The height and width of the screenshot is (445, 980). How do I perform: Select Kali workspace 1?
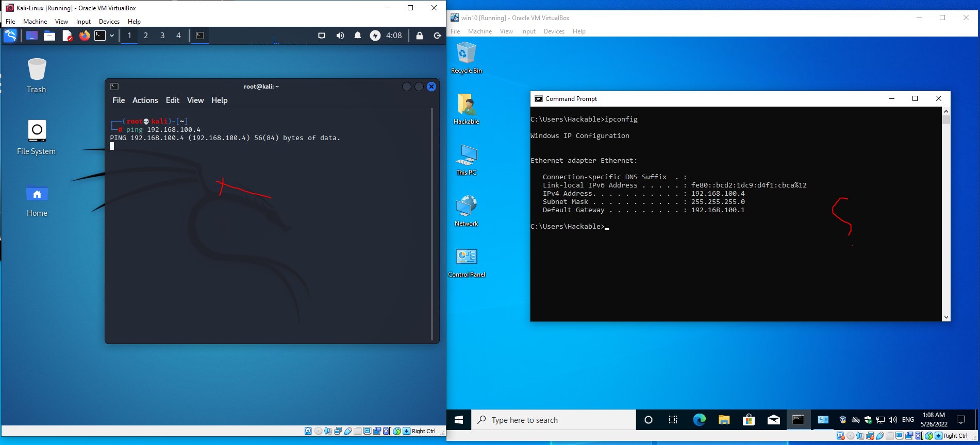point(129,36)
